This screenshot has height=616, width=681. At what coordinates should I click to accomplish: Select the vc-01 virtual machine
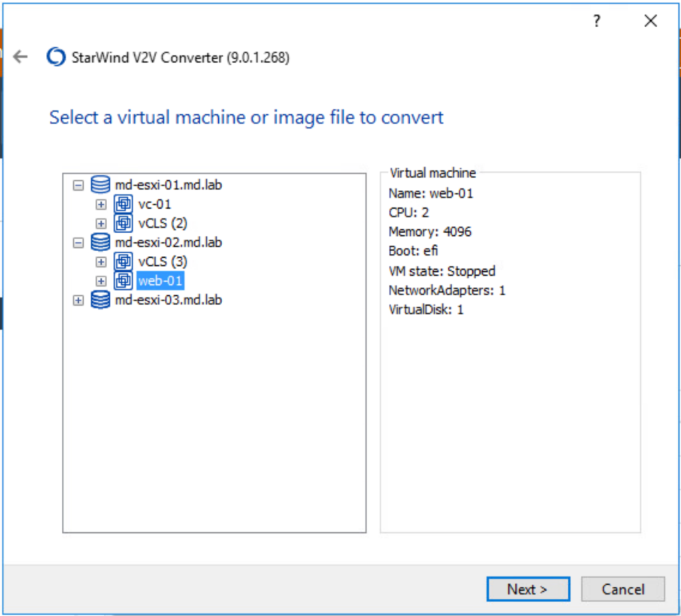click(x=154, y=204)
